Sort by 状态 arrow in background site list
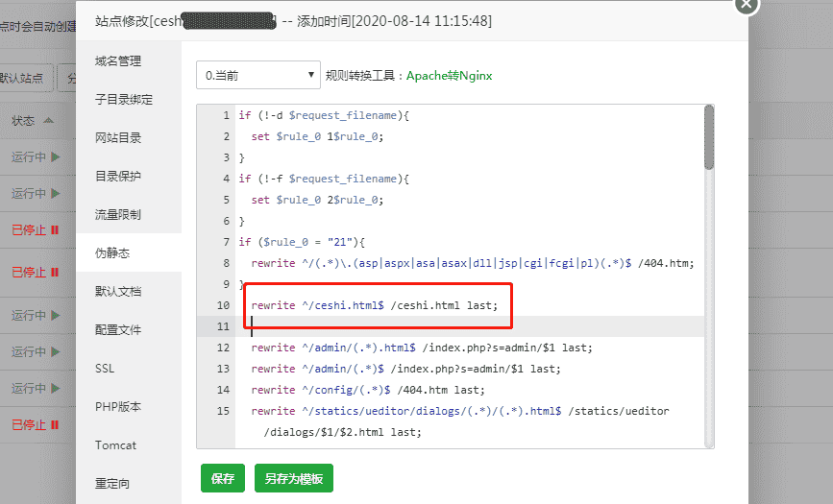833x504 pixels. coord(48,121)
